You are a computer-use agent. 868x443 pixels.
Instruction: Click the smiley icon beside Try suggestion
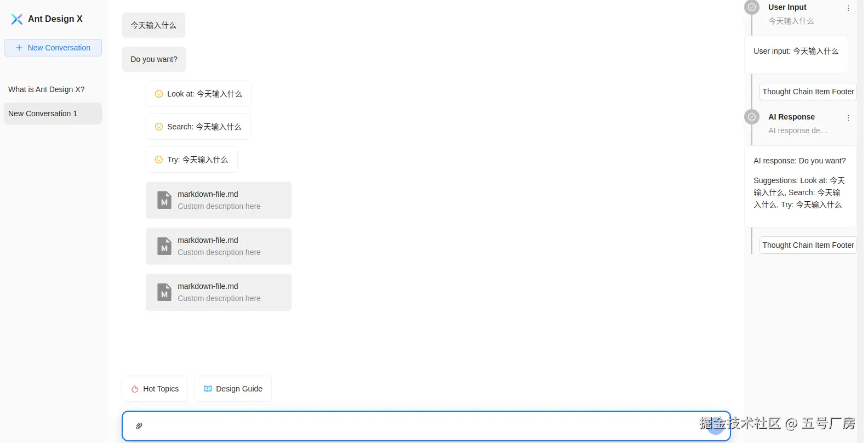(x=159, y=160)
